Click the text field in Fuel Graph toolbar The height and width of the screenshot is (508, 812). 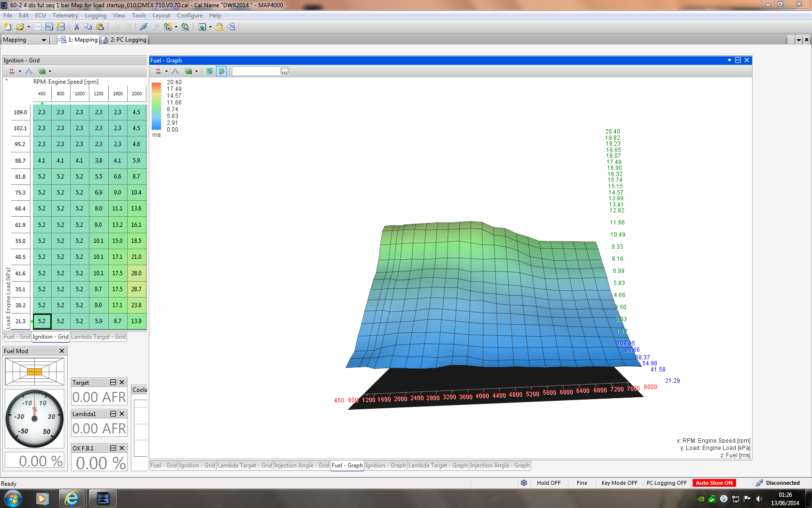[x=256, y=71]
